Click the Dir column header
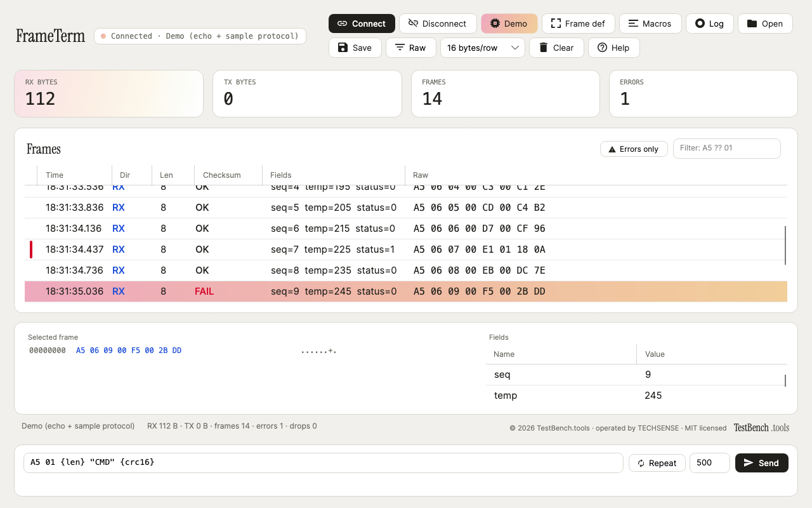Viewport: 812px width, 508px height. coord(131,175)
